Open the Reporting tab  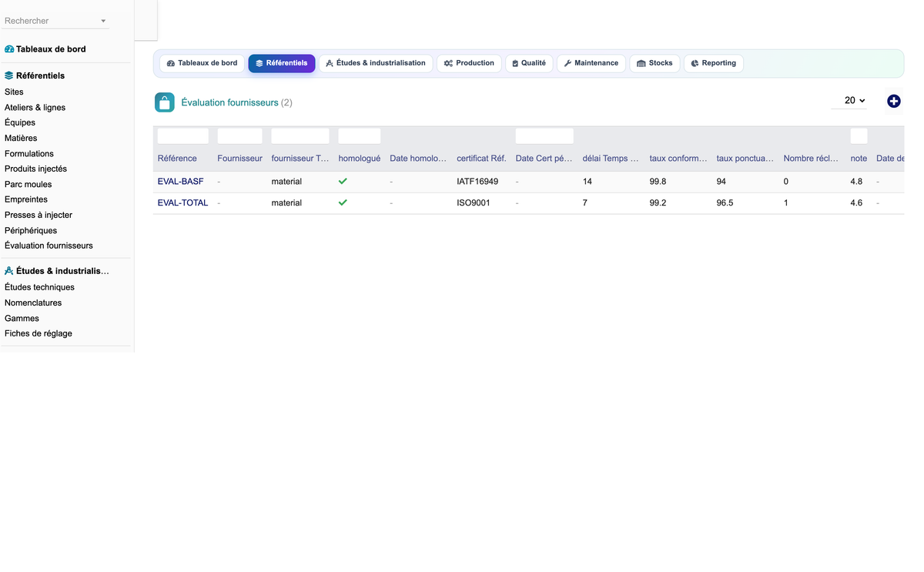pyautogui.click(x=714, y=63)
